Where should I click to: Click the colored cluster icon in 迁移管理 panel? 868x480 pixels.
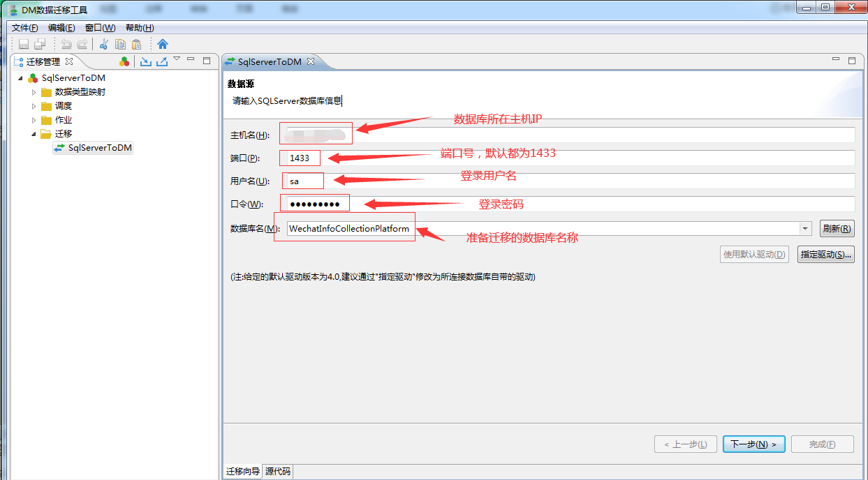pyautogui.click(x=124, y=61)
